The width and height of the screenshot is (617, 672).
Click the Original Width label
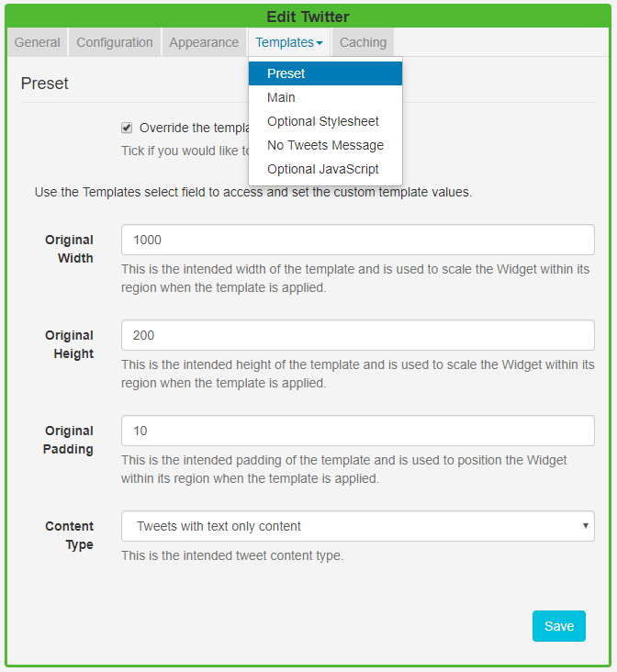(x=70, y=249)
